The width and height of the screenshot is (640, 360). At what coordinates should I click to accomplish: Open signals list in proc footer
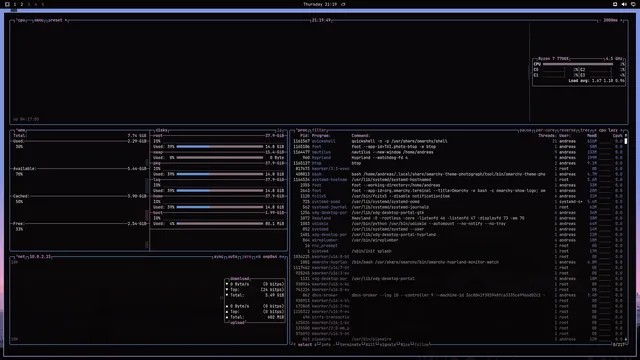[x=388, y=344]
